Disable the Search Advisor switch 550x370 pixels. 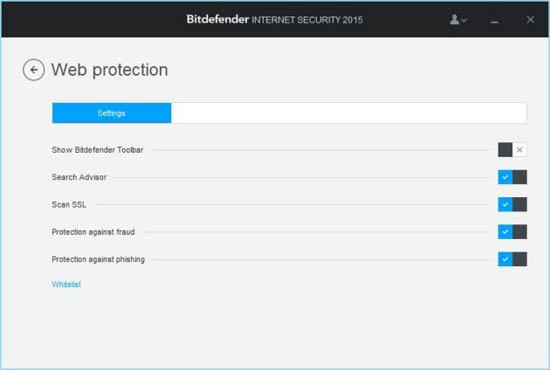tap(512, 177)
